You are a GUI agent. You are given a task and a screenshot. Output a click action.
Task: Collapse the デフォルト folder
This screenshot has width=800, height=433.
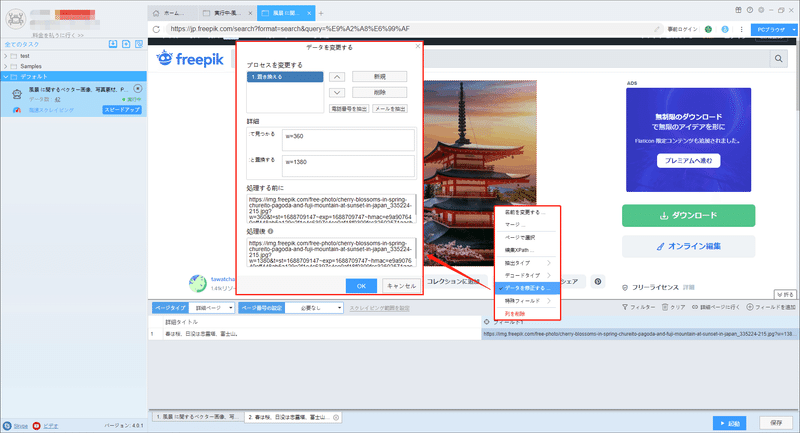(6, 77)
